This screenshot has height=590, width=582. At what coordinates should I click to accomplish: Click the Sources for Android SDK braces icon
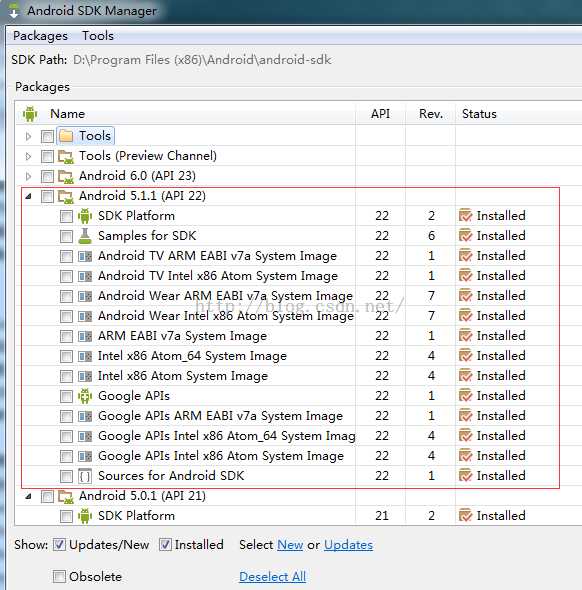[85, 476]
